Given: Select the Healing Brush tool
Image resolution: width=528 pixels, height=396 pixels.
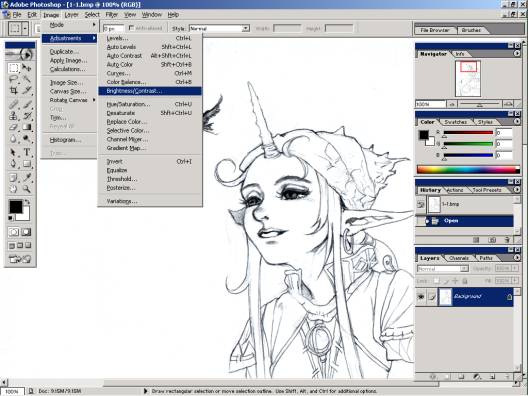Looking at the screenshot, I should (x=13, y=105).
